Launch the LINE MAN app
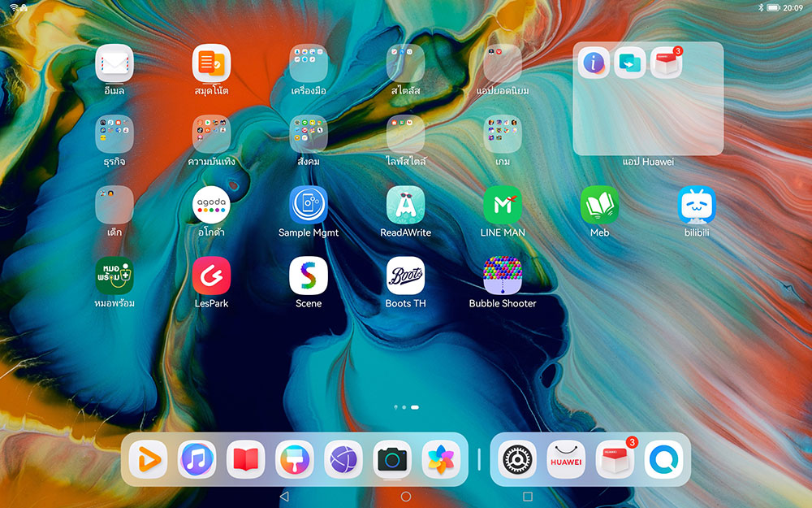This screenshot has width=812, height=508. [503, 206]
